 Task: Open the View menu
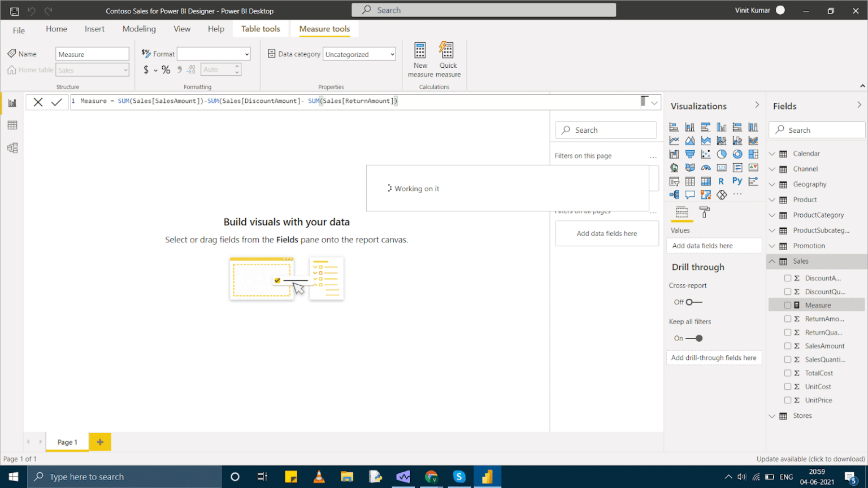click(x=181, y=29)
